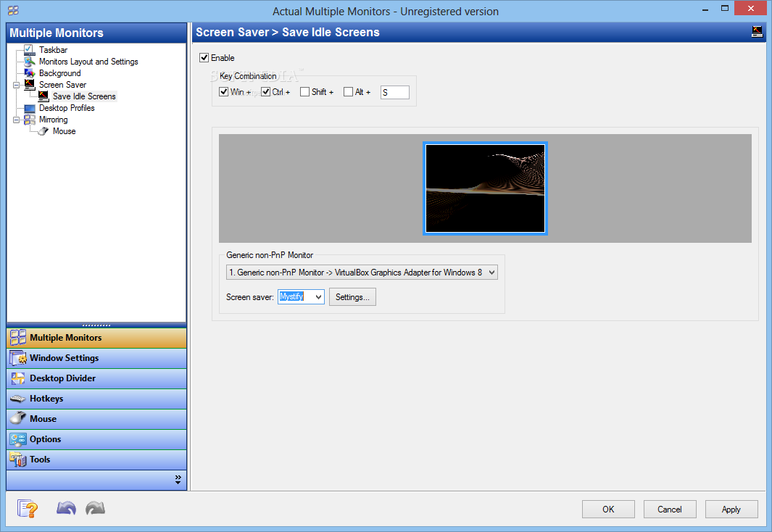Image resolution: width=772 pixels, height=532 pixels.
Task: Click the Mirroring tree icon
Action: coord(30,120)
